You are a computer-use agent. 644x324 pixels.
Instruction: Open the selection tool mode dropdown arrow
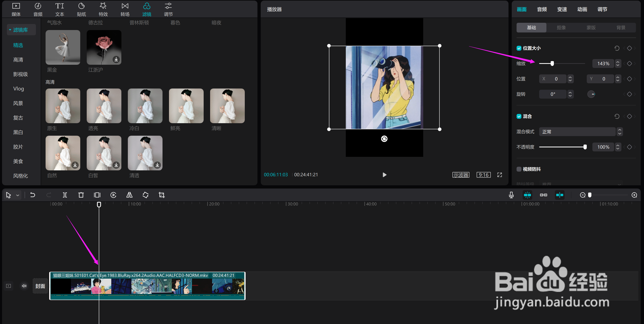[18, 195]
